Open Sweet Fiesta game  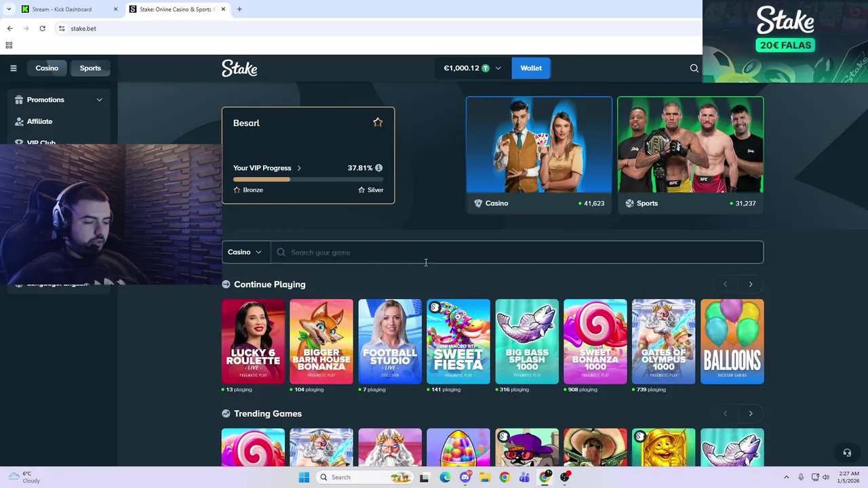458,342
